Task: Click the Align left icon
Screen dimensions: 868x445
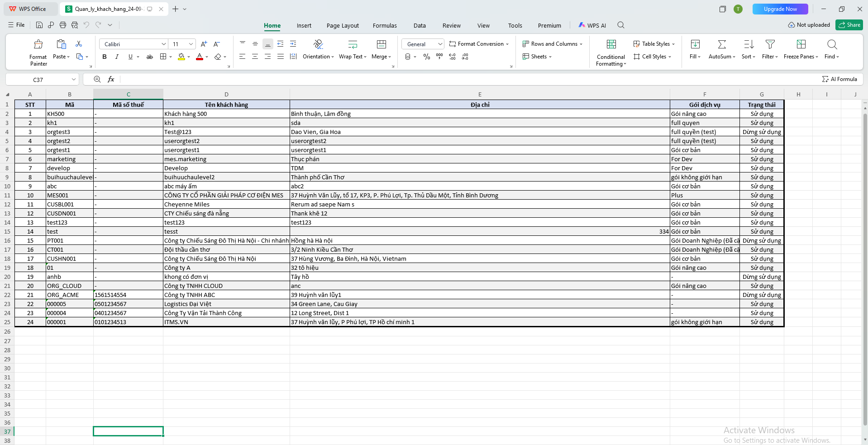Action: point(243,57)
